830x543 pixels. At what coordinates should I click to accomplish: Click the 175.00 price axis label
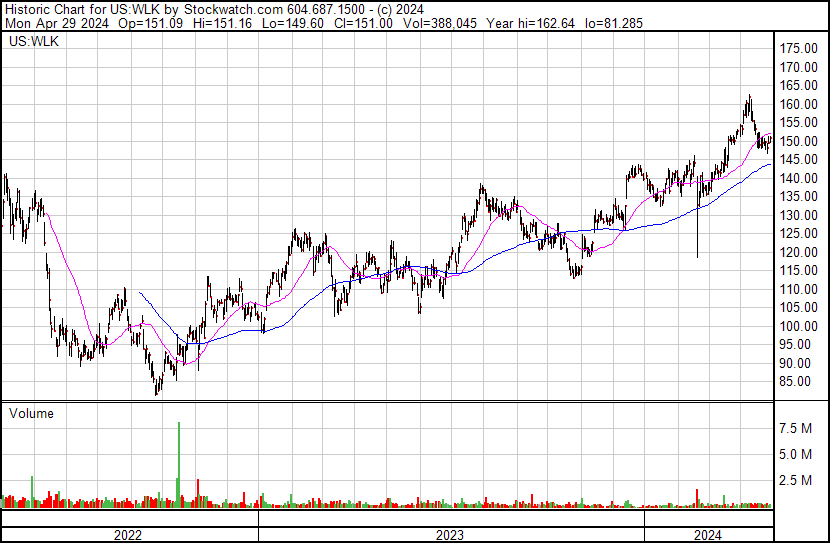tap(798, 48)
